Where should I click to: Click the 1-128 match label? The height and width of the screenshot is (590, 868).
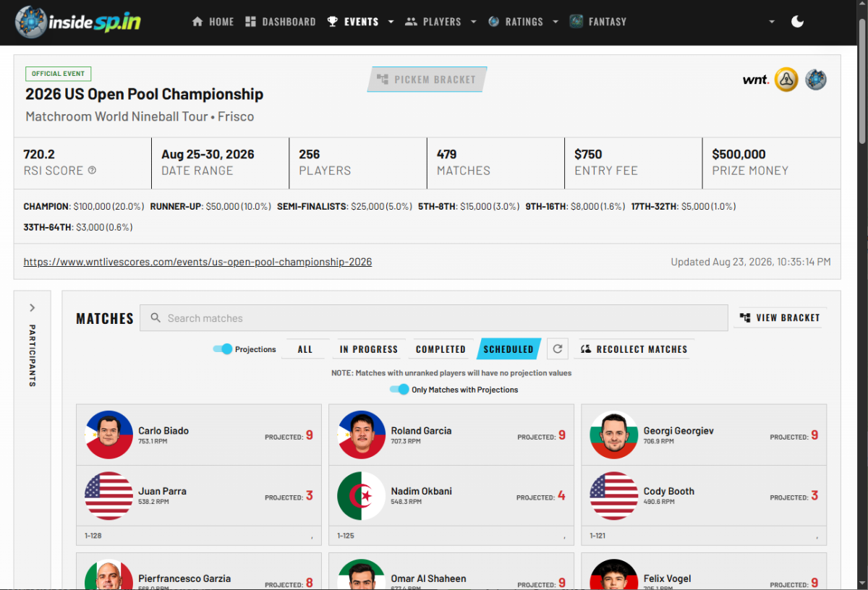(93, 536)
